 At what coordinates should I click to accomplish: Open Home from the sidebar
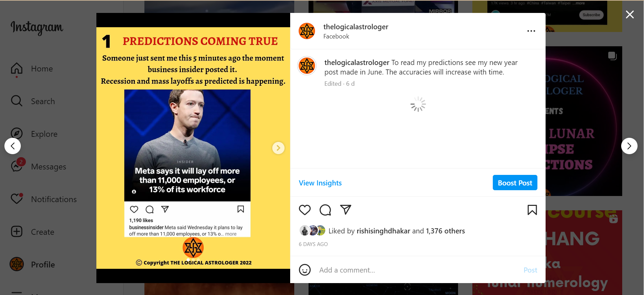click(x=32, y=69)
